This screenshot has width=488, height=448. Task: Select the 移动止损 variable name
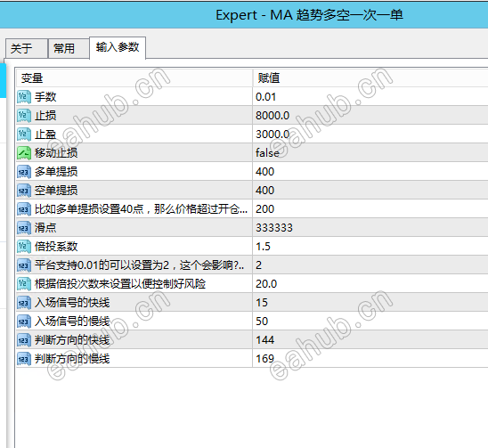tap(56, 153)
